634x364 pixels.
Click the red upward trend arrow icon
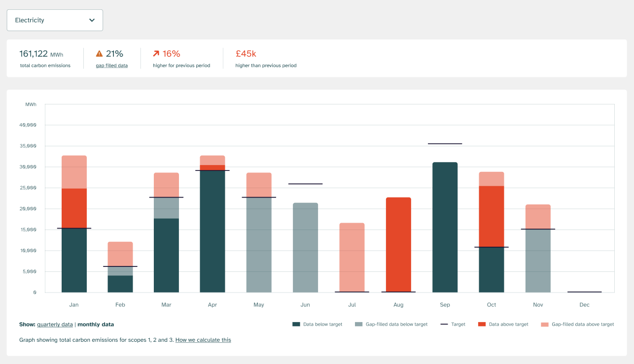pos(156,54)
